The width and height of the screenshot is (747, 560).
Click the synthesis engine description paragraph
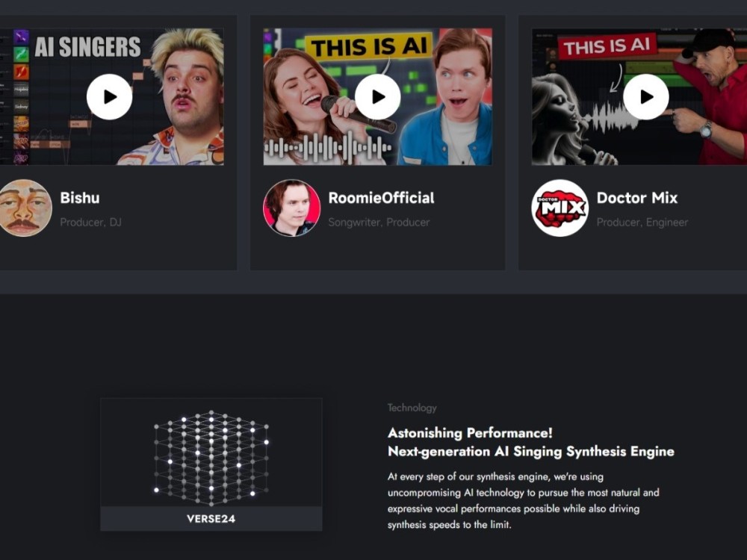click(x=523, y=500)
